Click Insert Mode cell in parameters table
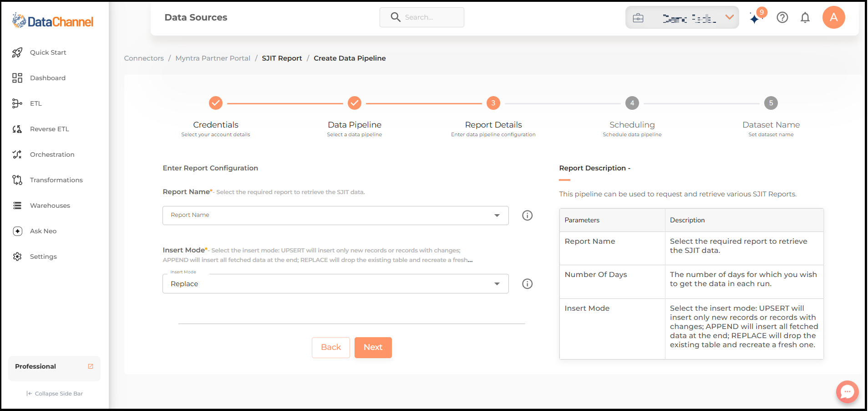 [x=612, y=329]
